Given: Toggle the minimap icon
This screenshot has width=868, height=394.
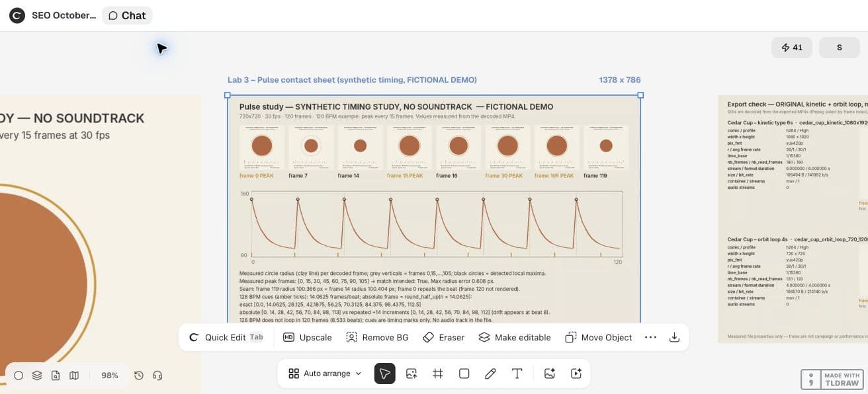Looking at the screenshot, I should coord(74,375).
